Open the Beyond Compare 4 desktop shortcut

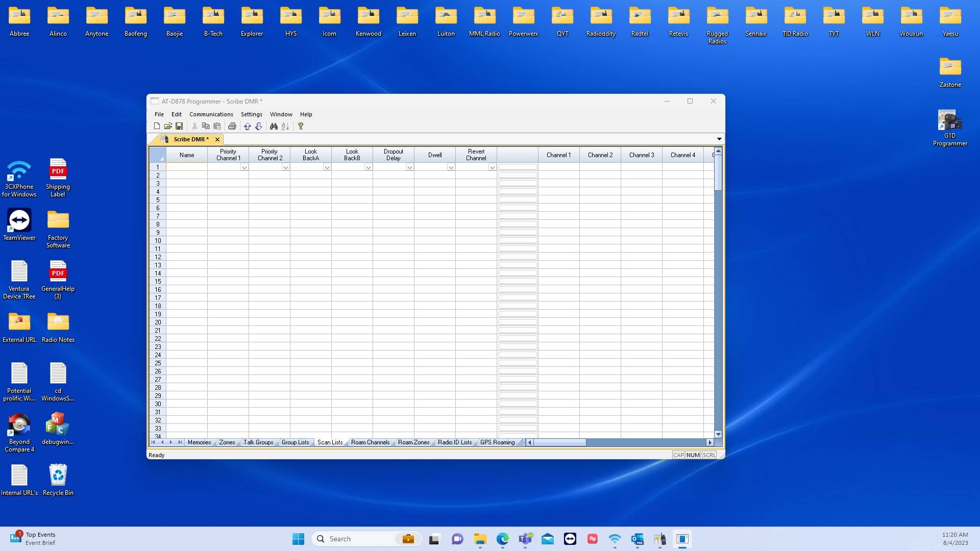click(x=19, y=432)
